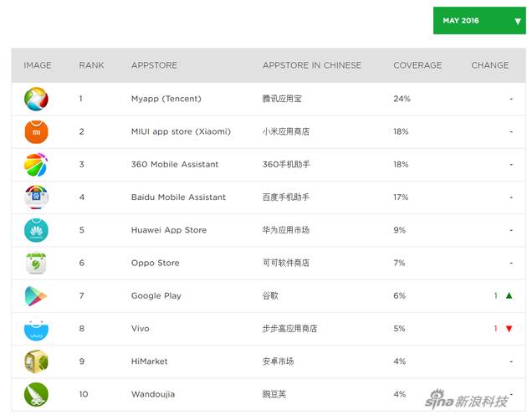Click the Huawei App Store icon
The height and width of the screenshot is (420, 527).
(36, 230)
